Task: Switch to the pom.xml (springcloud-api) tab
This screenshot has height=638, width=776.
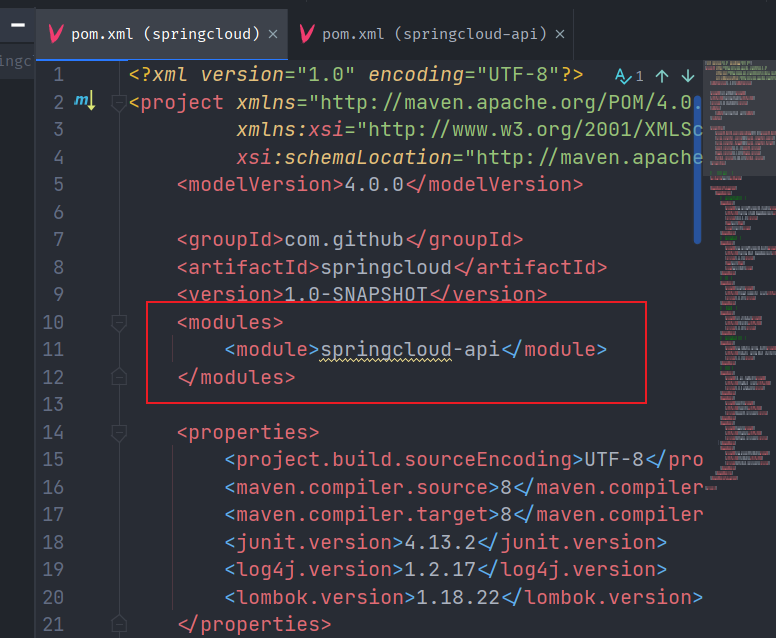Action: (x=434, y=34)
